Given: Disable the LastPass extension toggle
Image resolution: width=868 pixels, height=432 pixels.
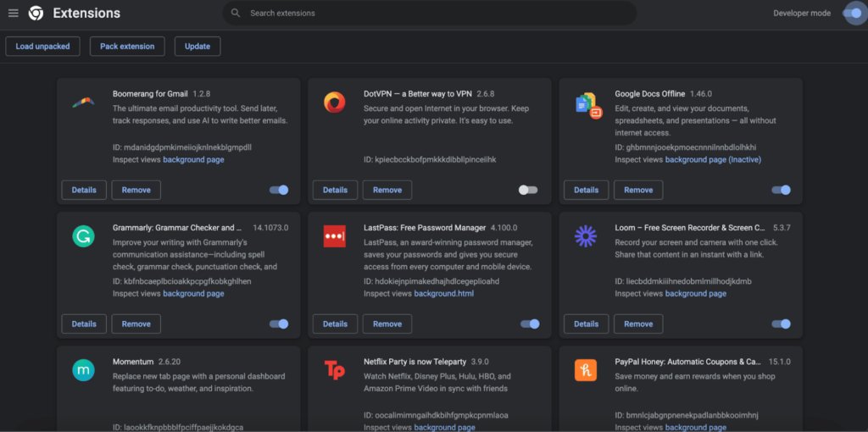Looking at the screenshot, I should tap(530, 324).
